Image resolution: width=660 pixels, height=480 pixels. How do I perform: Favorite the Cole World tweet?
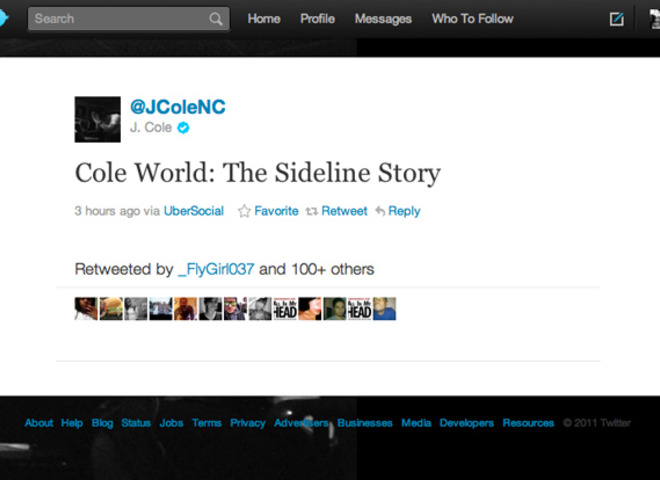tap(268, 211)
